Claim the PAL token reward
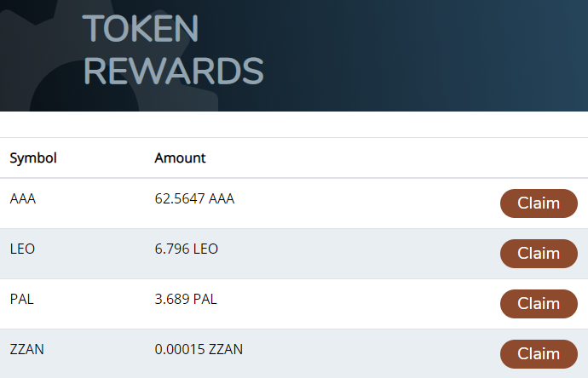Viewport: 588px width, 378px height. [539, 304]
